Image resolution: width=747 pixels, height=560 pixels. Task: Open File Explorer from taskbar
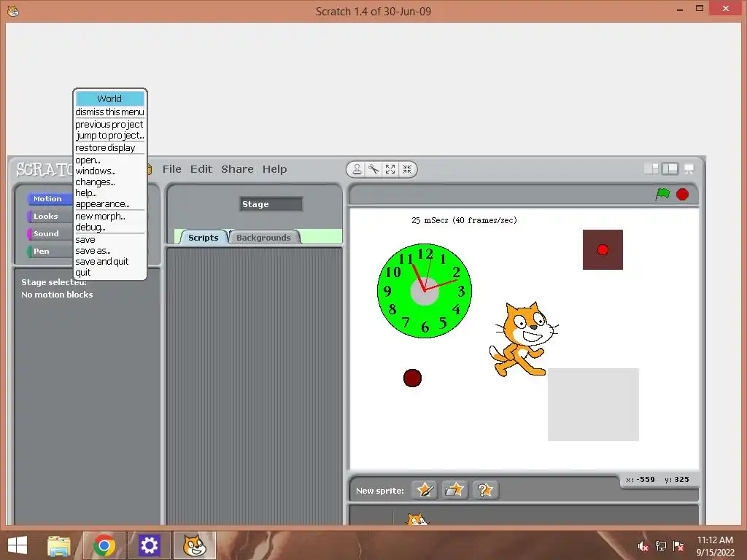pyautogui.click(x=59, y=545)
